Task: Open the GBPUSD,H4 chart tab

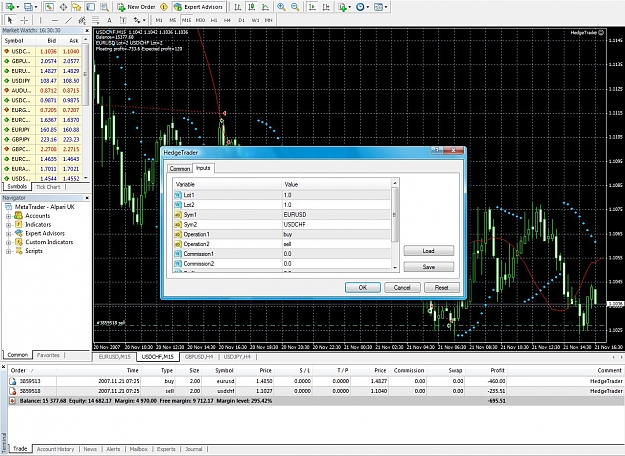Action: coord(199,356)
